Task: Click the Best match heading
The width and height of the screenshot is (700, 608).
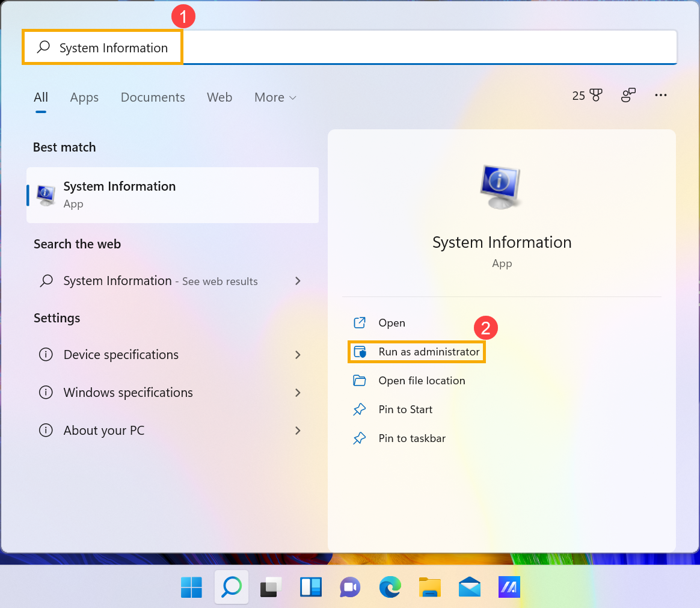Action: click(64, 147)
